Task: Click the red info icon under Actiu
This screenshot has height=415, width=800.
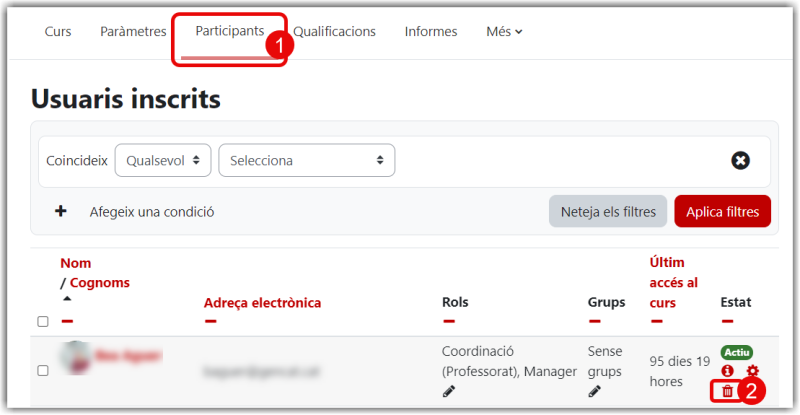Action: point(728,371)
